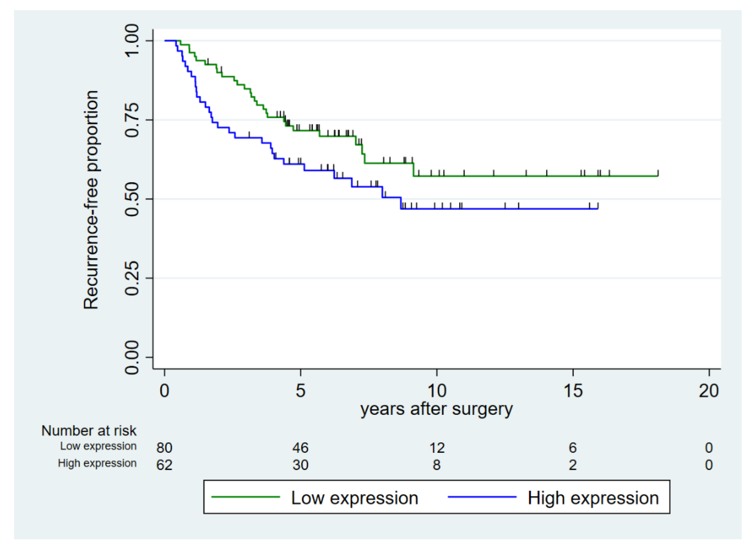Click the at-risk value 46

(x=300, y=448)
